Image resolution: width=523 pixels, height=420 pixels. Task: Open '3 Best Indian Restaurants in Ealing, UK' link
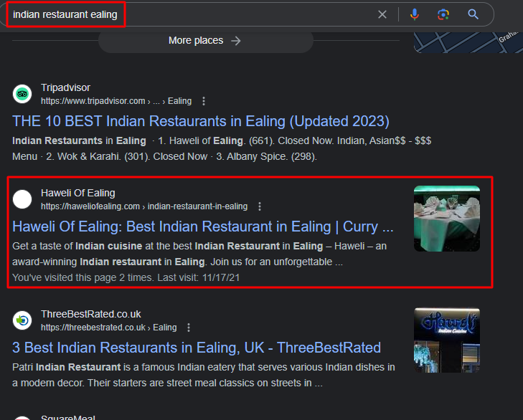[x=197, y=348]
